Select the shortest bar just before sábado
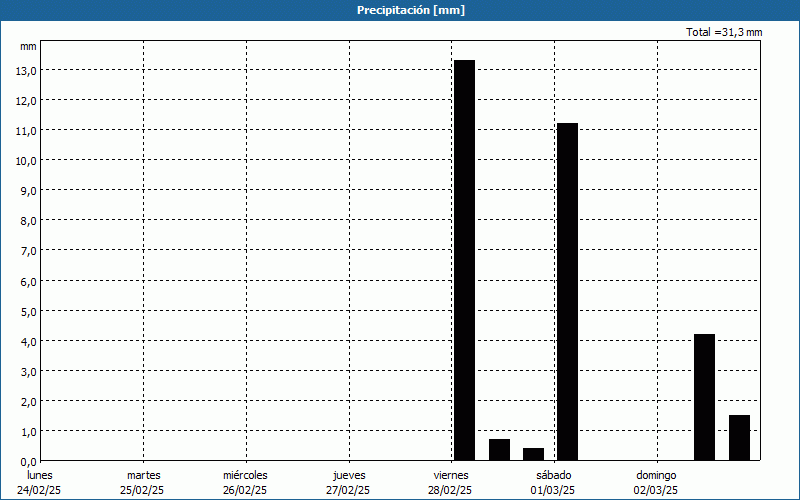Viewport: 800px width, 500px height. click(x=533, y=454)
